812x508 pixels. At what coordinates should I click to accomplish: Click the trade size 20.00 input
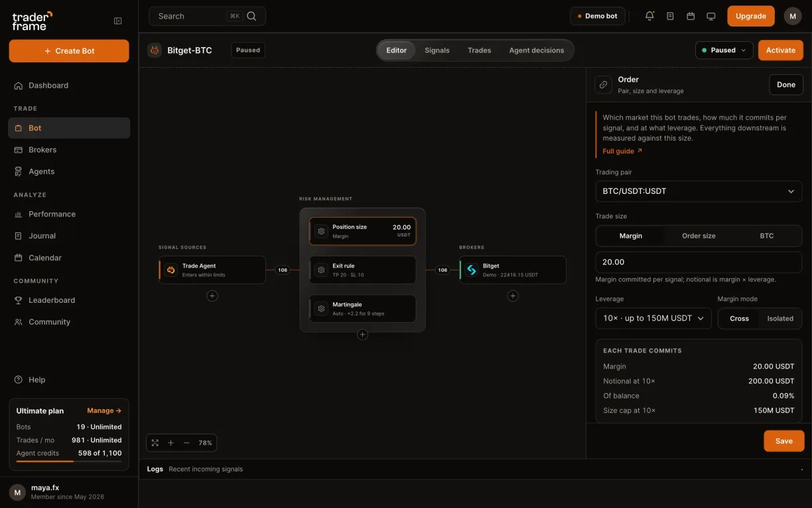[699, 262]
